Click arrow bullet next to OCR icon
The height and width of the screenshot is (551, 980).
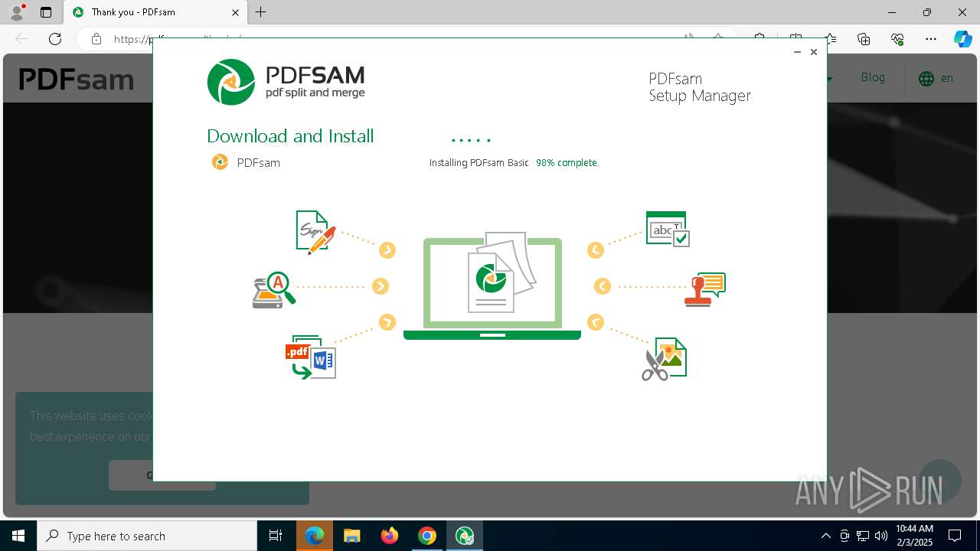click(381, 286)
